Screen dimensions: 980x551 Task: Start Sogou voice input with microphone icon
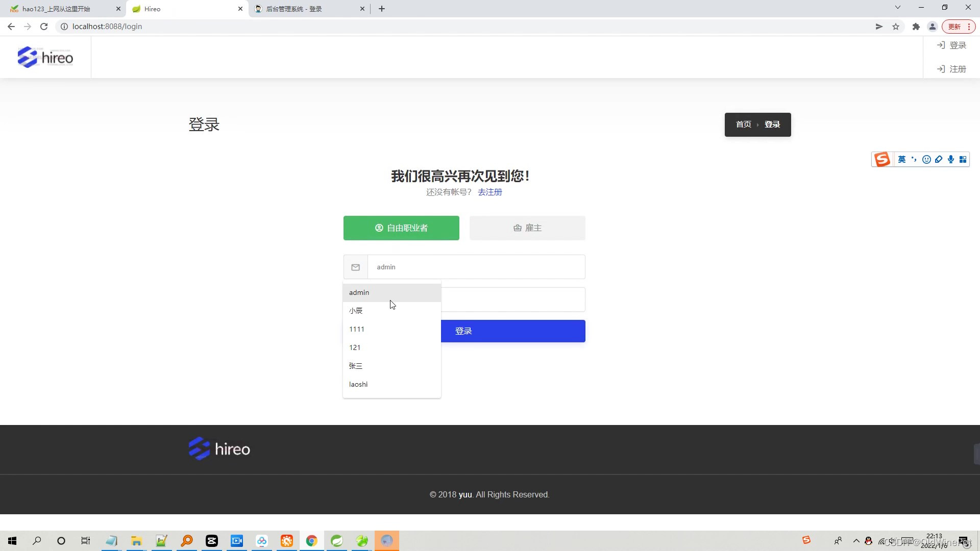pos(950,159)
